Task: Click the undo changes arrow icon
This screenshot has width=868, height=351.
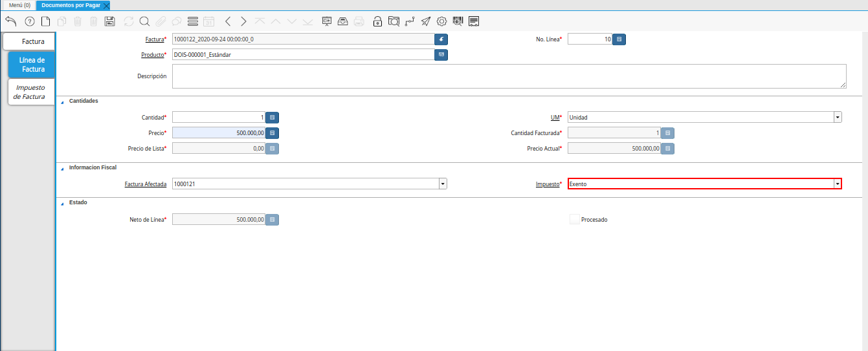Action: pos(10,21)
